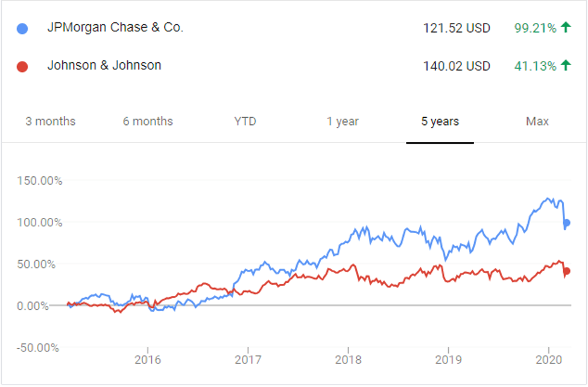Switch chart to Max range
588x387 pixels.
coord(537,121)
